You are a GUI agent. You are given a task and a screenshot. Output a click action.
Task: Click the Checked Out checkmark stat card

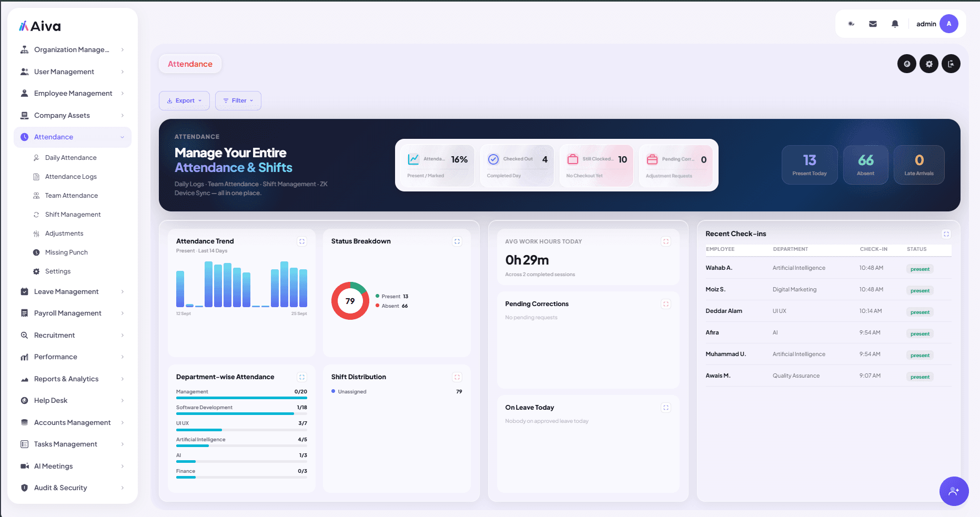point(517,166)
